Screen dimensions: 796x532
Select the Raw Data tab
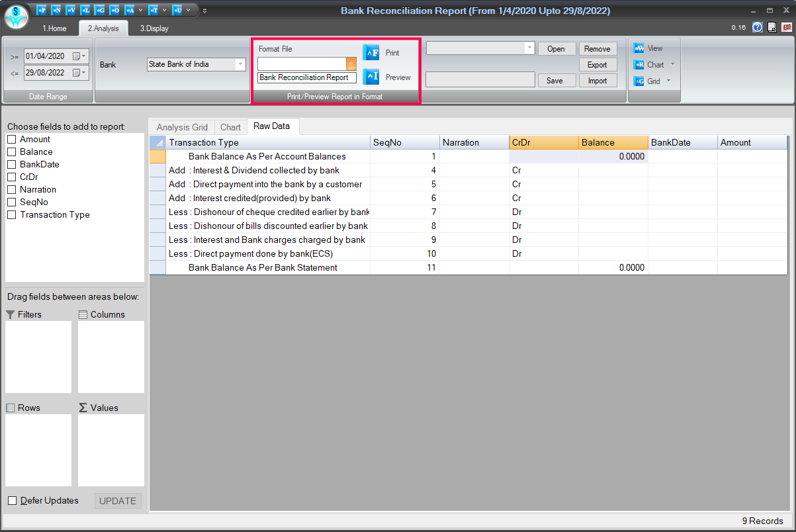[x=271, y=126]
